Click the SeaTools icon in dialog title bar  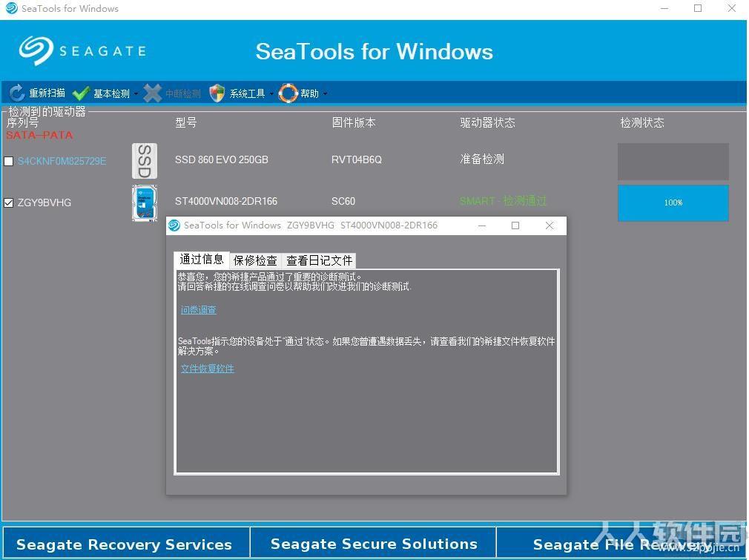tap(174, 225)
